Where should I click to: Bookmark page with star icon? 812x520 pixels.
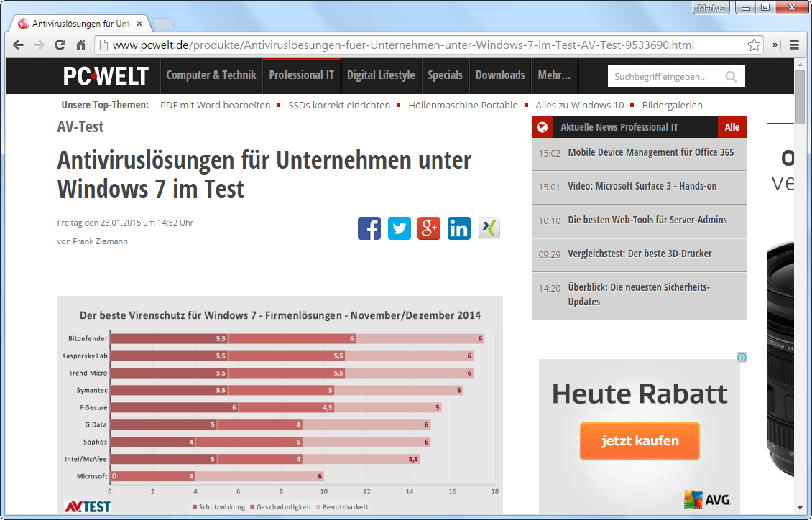click(754, 45)
